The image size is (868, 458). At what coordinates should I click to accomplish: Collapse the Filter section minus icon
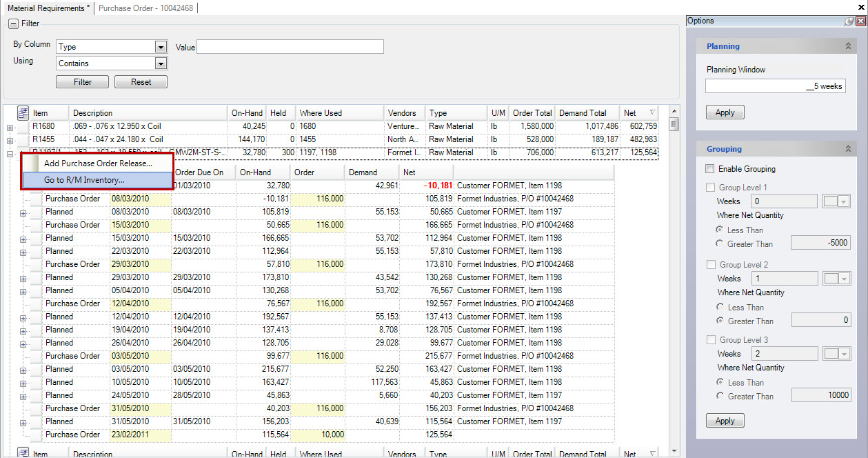[13, 23]
